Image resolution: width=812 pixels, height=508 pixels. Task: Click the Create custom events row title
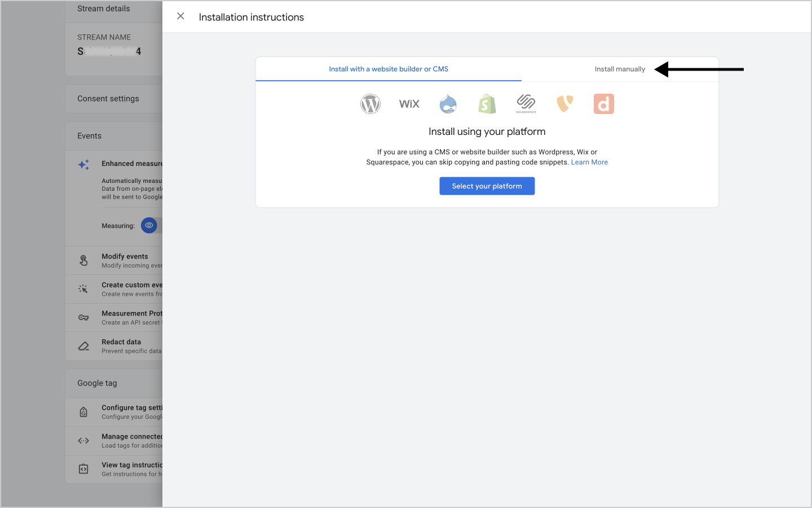click(132, 285)
